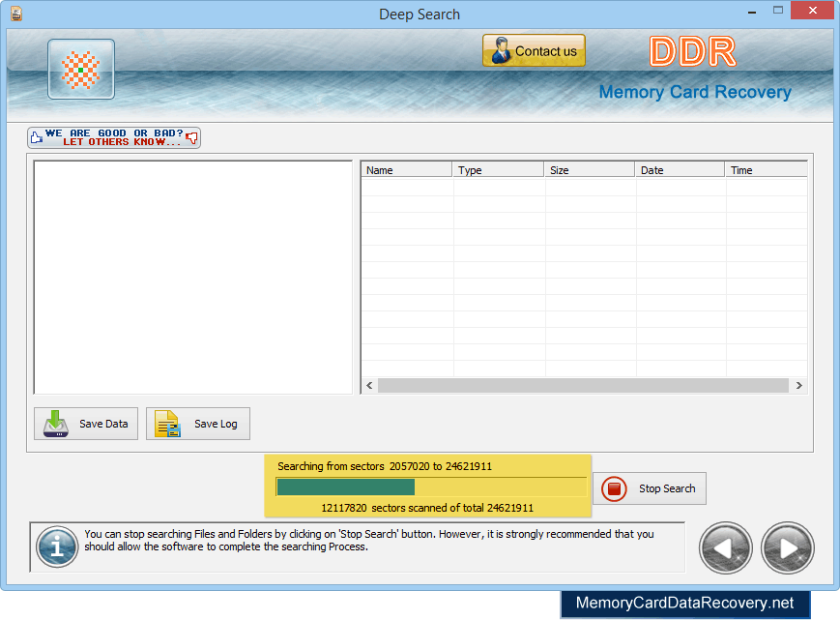Go to the next step with the forward arrow
This screenshot has width=840, height=620.
tap(788, 547)
